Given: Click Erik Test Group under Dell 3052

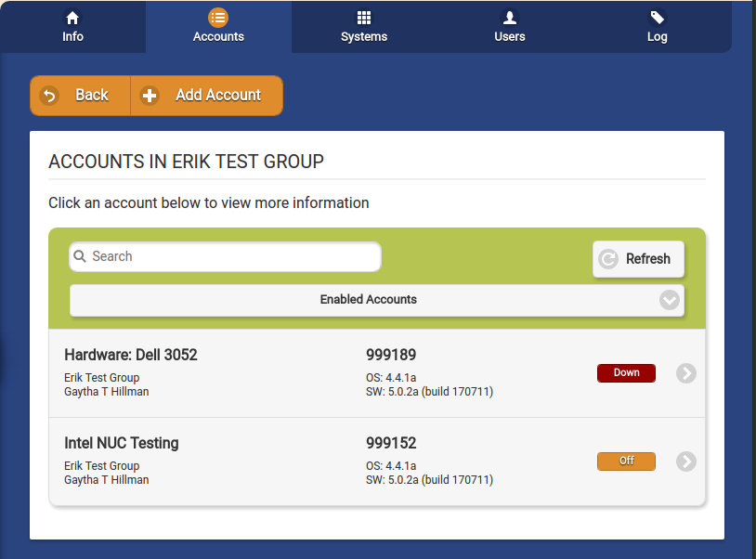Looking at the screenshot, I should pyautogui.click(x=102, y=378).
